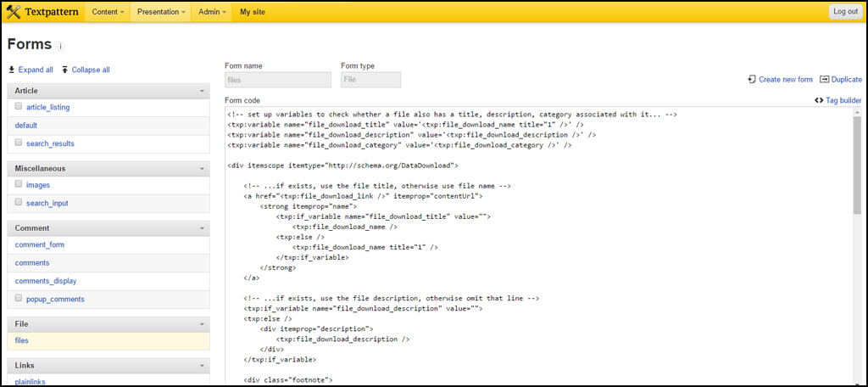Click the Expand all arrow icon
The width and height of the screenshot is (868, 387).
point(11,70)
